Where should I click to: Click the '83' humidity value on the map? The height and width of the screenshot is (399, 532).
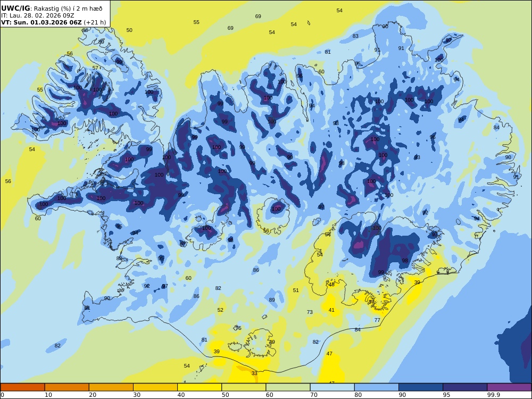[x=355, y=36]
